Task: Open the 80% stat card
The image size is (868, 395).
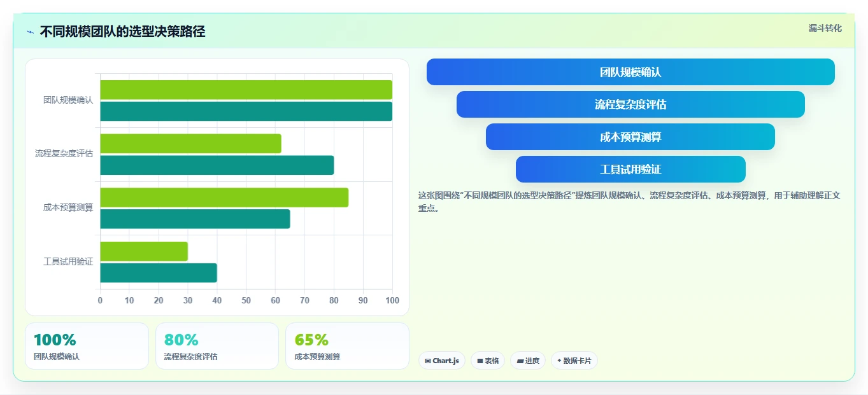Action: 217,346
